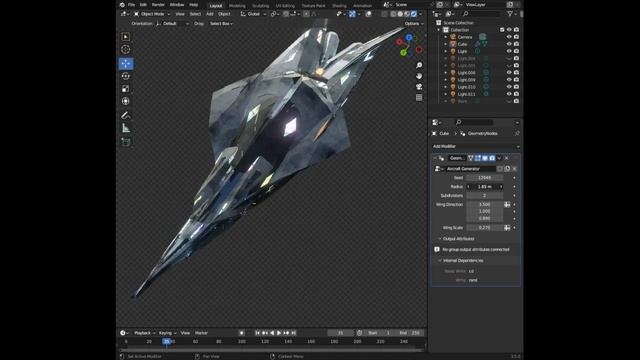Activate the Scale tool
Screen dimensions: 640x360
click(x=126, y=89)
